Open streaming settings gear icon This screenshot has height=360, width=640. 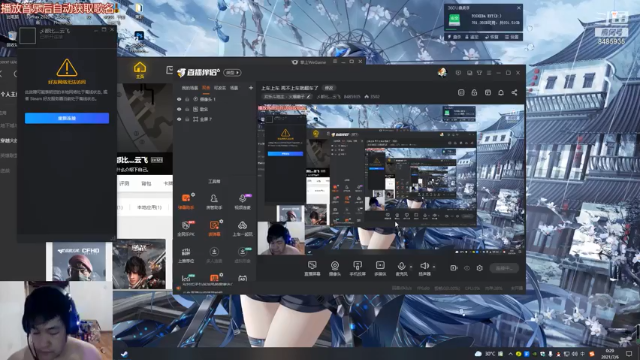(480, 268)
